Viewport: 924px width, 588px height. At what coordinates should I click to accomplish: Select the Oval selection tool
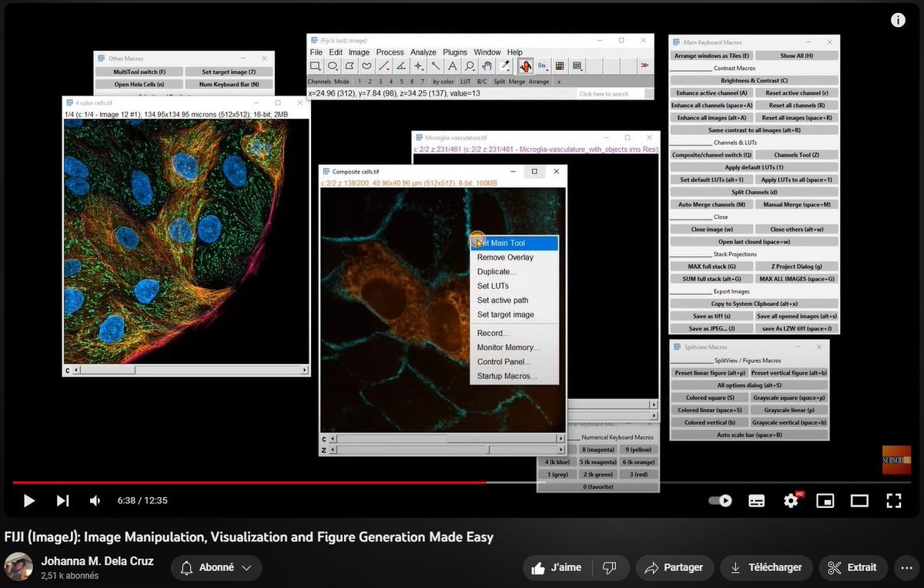333,66
